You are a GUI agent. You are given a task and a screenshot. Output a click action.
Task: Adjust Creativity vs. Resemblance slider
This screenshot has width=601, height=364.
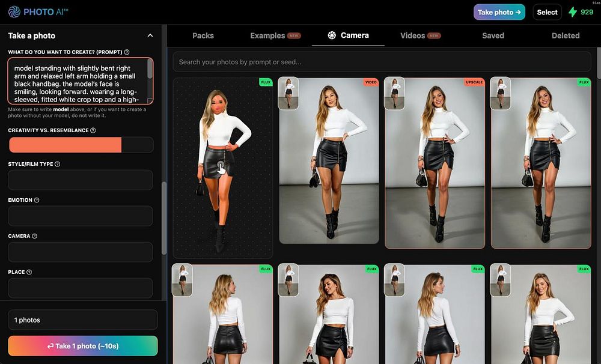81,145
